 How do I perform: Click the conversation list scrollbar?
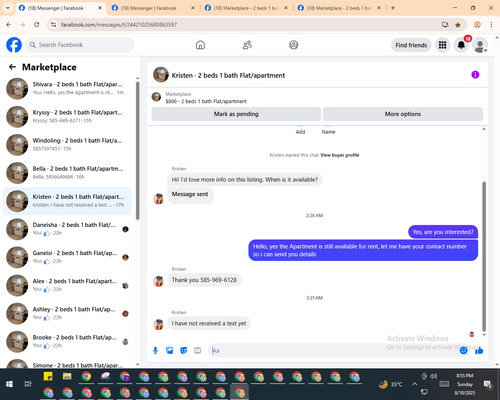(x=138, y=151)
